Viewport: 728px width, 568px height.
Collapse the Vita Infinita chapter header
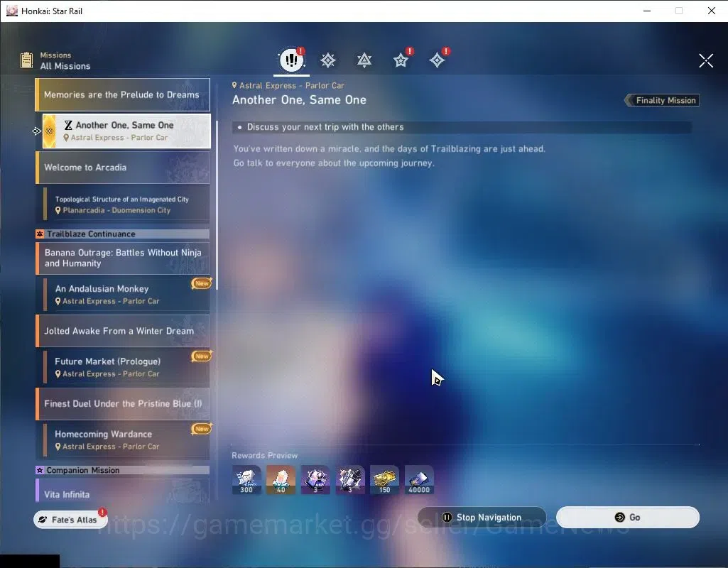point(123,491)
